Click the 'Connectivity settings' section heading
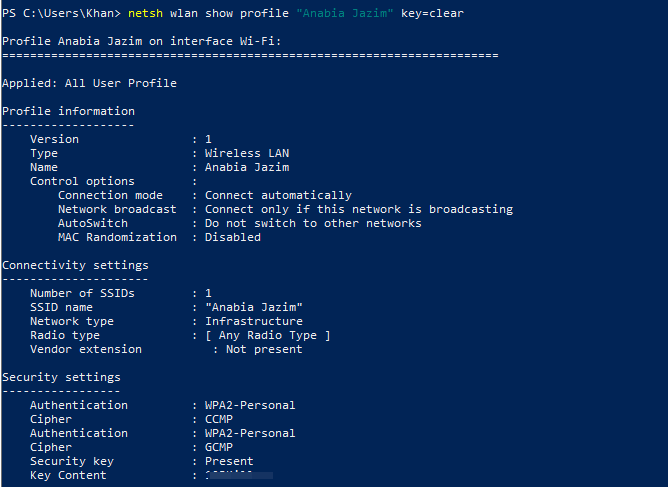Screen dimensions: 668x487 coord(75,265)
